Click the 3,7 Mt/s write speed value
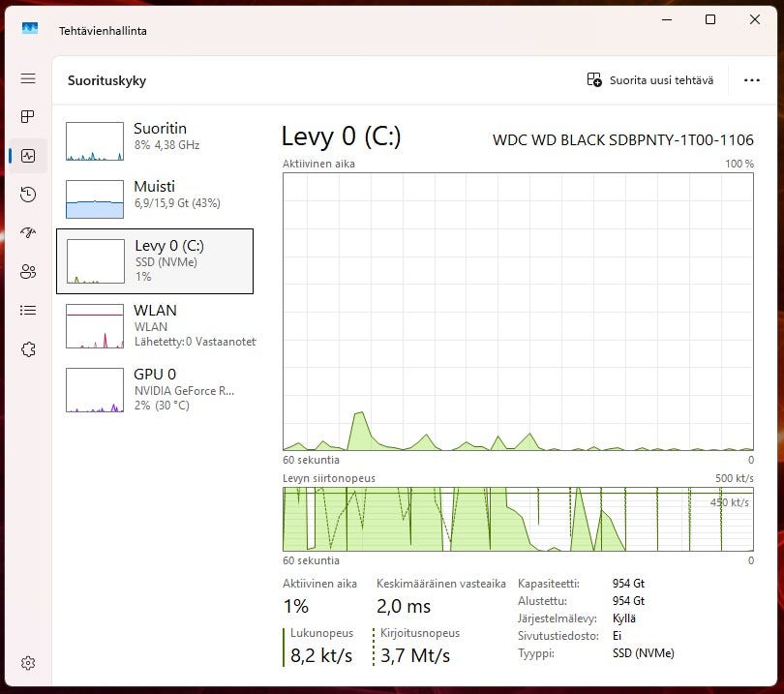 (415, 655)
